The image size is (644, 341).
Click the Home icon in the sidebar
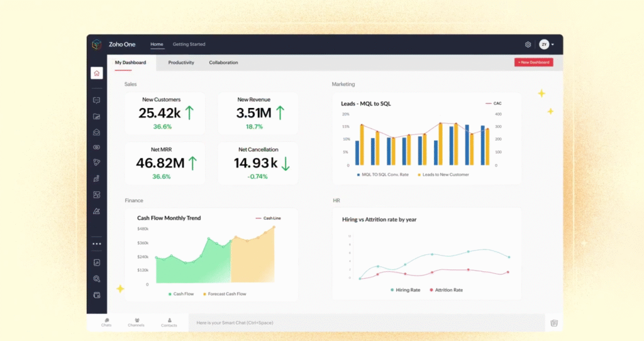point(96,73)
